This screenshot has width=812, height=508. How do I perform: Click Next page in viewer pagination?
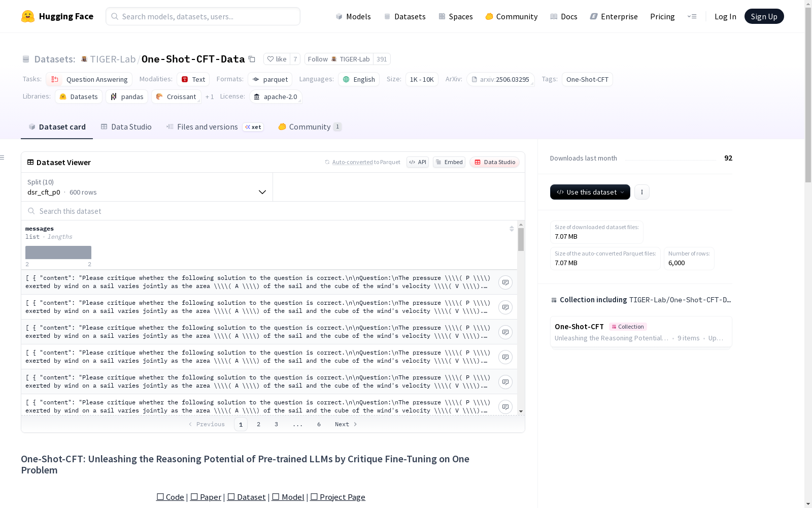(346, 424)
